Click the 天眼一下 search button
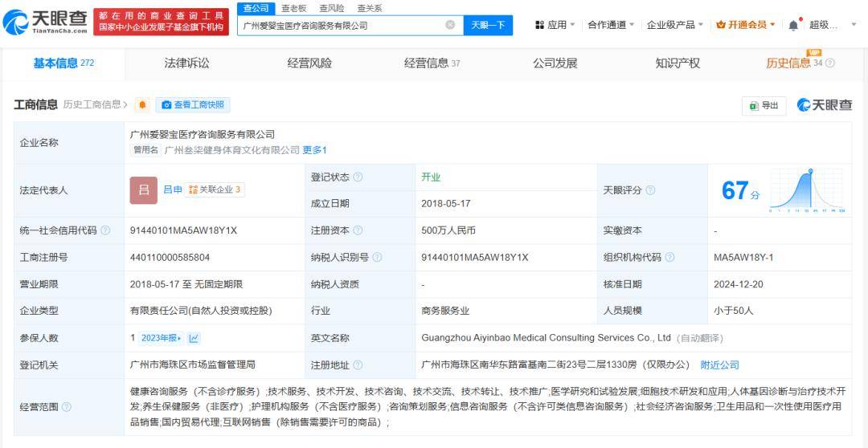 [x=488, y=25]
